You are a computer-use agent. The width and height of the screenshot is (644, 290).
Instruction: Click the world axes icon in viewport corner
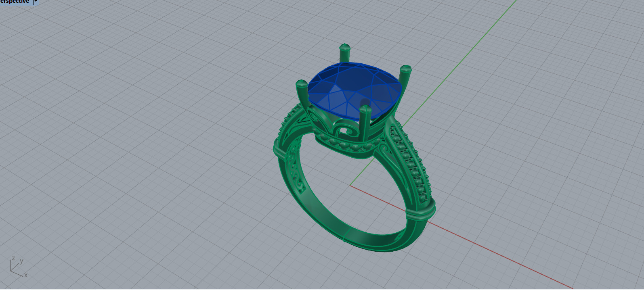(18, 267)
